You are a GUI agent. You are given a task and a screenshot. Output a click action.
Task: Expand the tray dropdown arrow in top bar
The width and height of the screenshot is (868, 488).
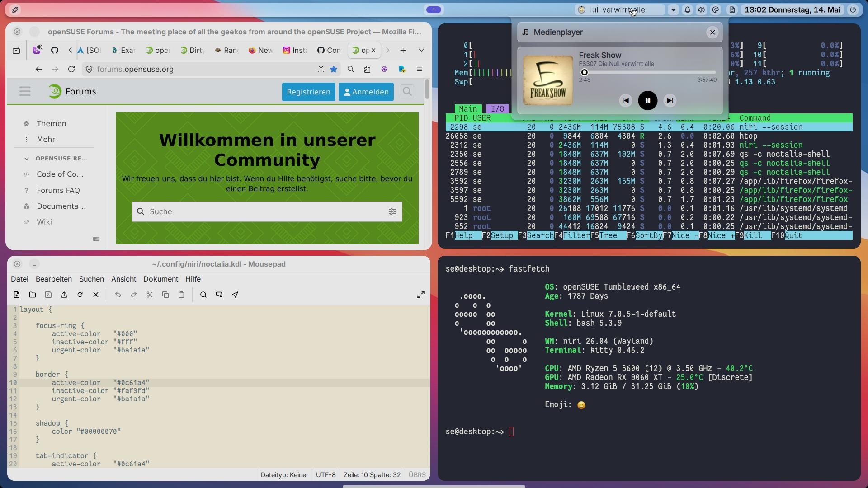click(x=673, y=10)
